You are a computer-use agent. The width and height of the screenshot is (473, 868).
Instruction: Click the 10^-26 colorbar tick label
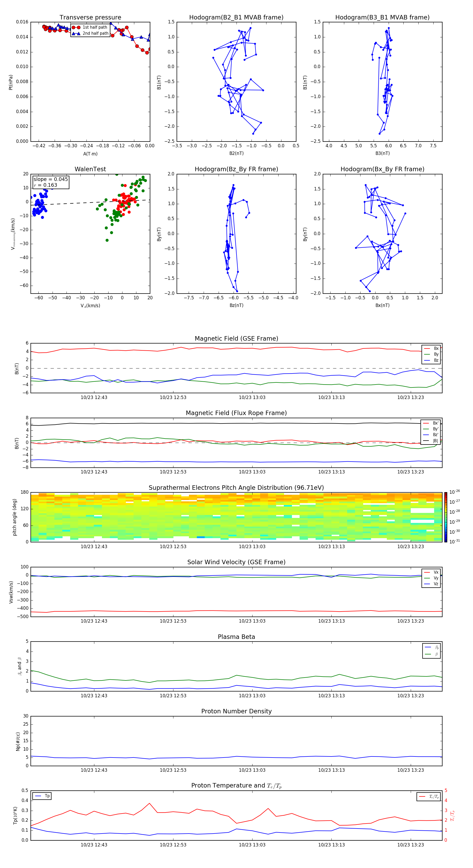(x=455, y=492)
